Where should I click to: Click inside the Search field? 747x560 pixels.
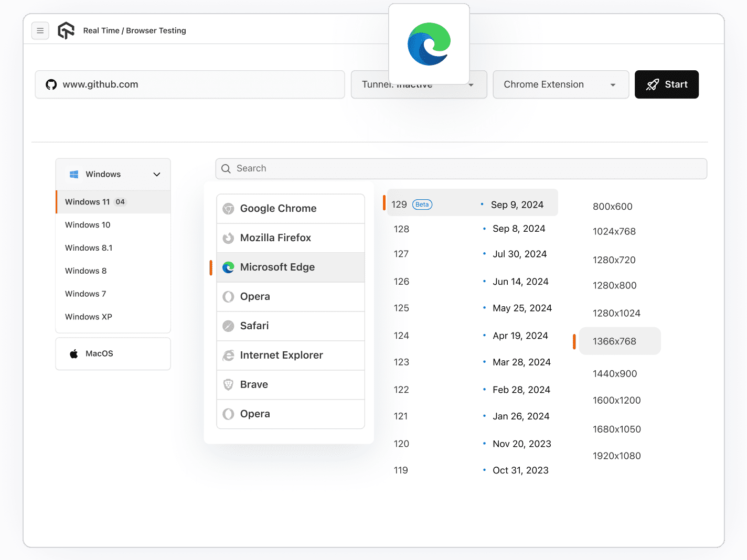(x=461, y=168)
